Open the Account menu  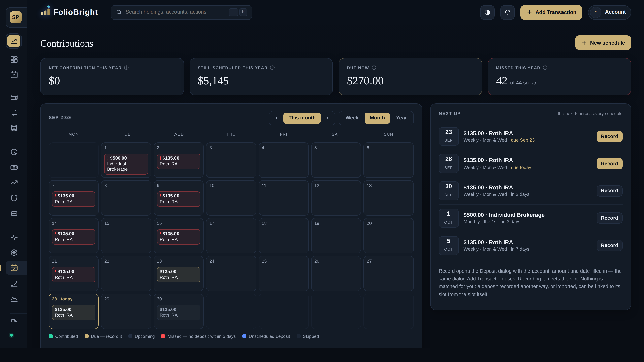click(610, 12)
